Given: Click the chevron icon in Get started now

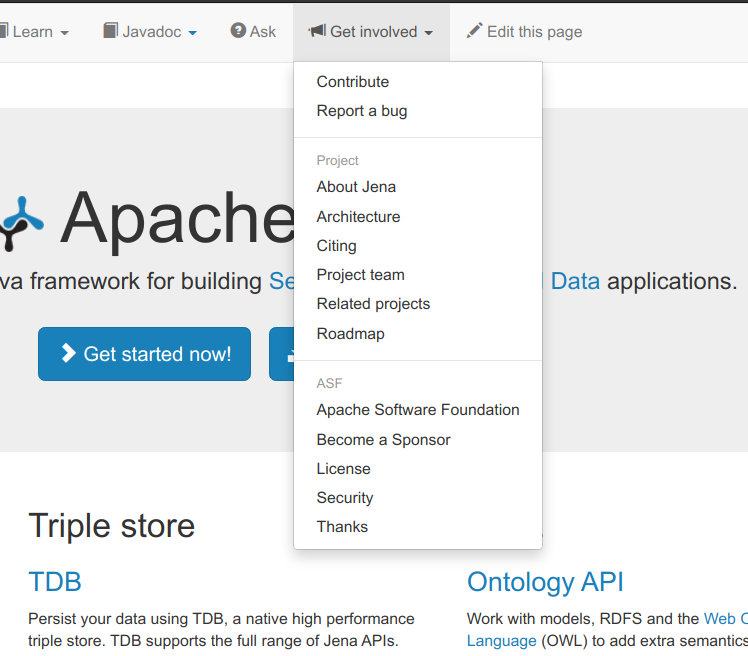Looking at the screenshot, I should click(x=69, y=354).
